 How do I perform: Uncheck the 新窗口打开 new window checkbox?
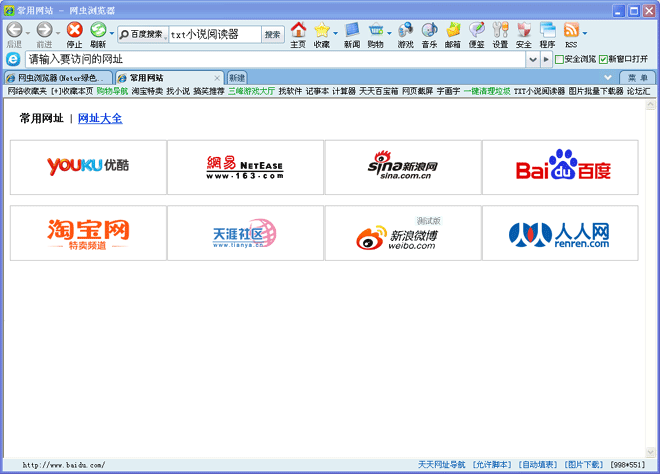pos(603,60)
